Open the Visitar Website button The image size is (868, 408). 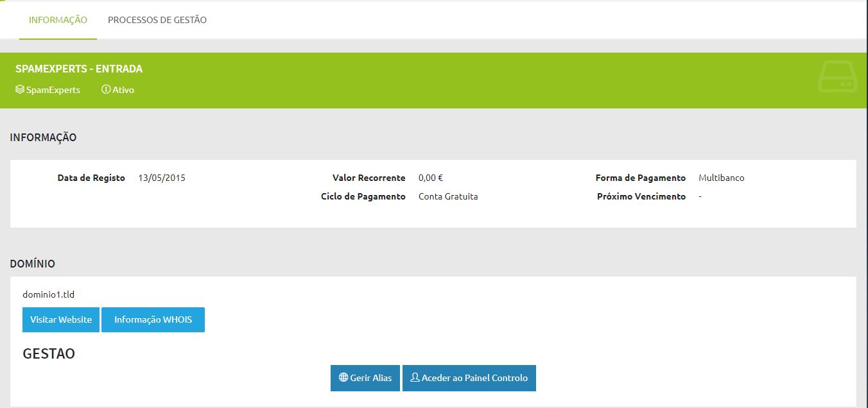pos(61,319)
